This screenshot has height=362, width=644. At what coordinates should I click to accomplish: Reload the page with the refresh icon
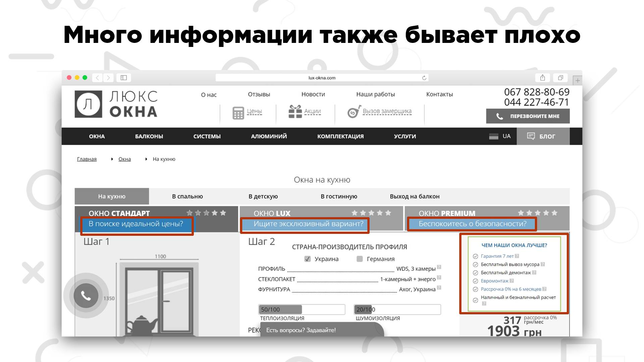point(424,78)
